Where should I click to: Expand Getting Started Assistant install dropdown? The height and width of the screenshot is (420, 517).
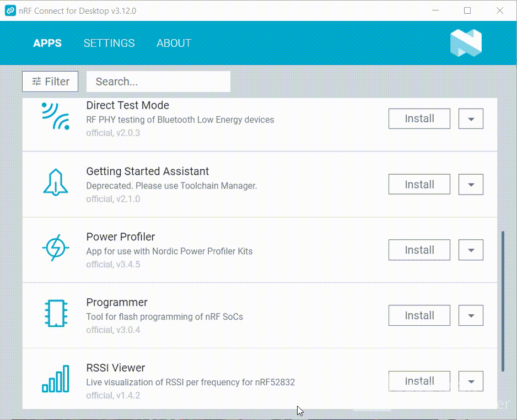point(471,184)
